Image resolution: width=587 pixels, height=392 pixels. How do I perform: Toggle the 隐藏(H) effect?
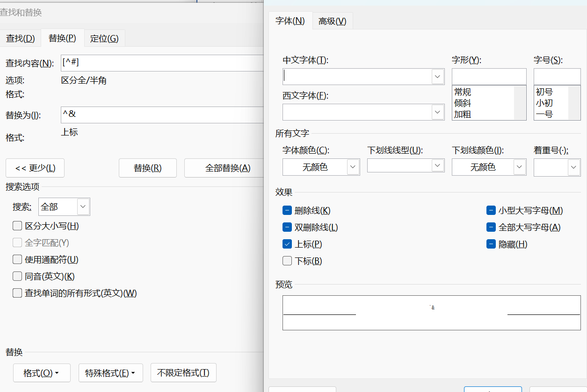point(491,243)
